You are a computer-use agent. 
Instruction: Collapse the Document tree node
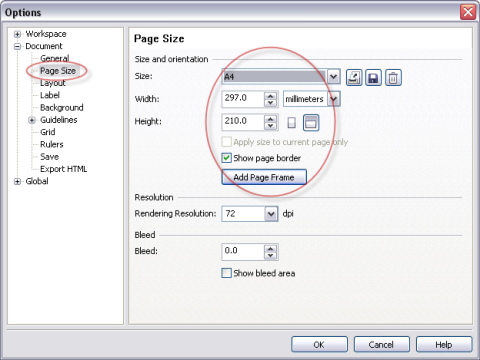tap(17, 46)
